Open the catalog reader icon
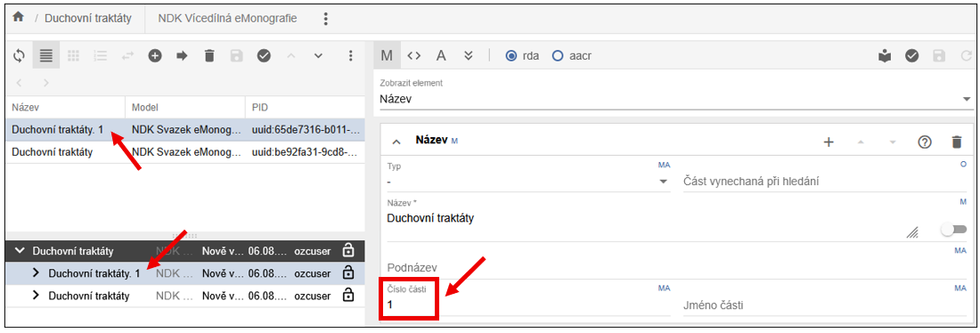 click(x=885, y=56)
